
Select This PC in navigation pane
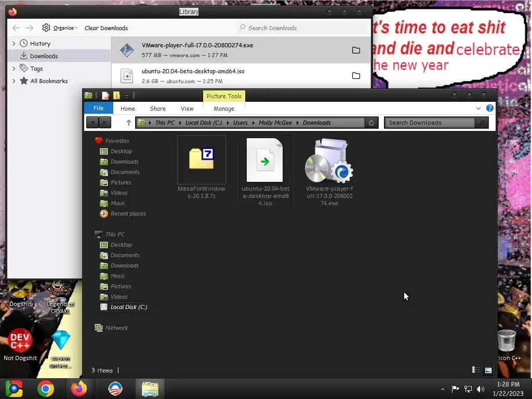coord(110,234)
